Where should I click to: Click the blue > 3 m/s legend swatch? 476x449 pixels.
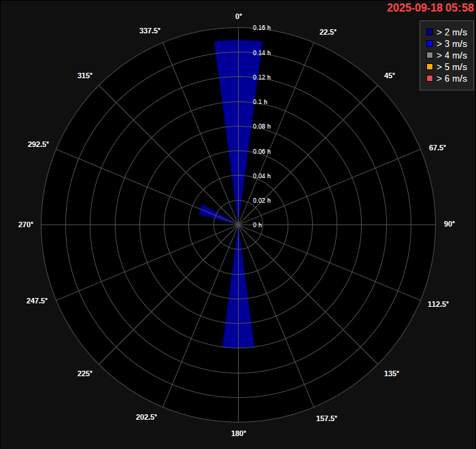pyautogui.click(x=430, y=44)
